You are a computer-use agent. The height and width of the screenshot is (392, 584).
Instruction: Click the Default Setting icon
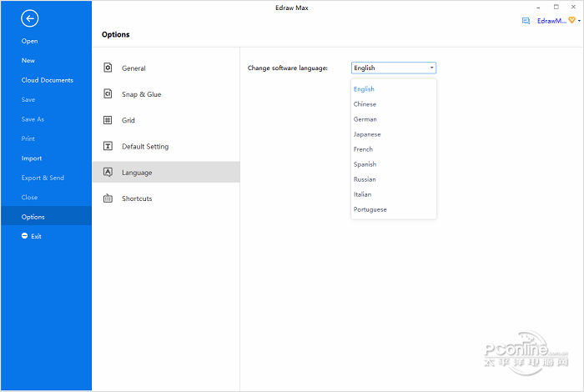(108, 146)
